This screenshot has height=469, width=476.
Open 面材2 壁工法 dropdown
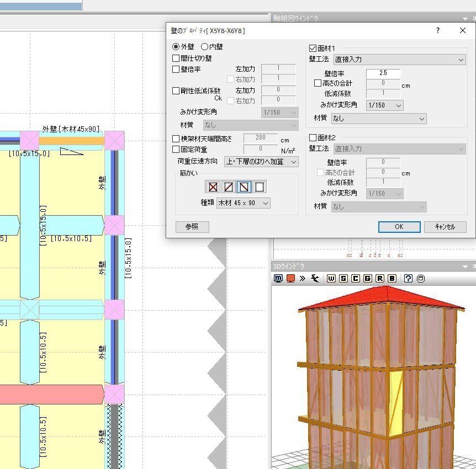pos(399,148)
